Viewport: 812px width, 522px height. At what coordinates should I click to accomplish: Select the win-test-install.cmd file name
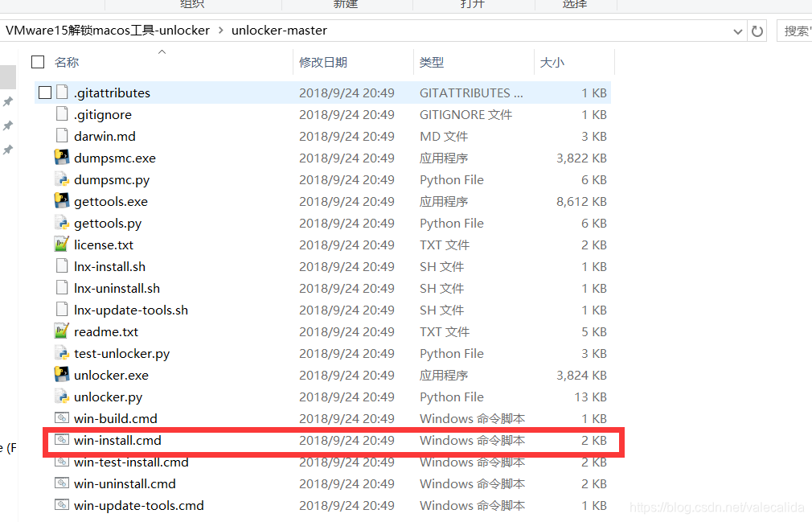(x=131, y=462)
